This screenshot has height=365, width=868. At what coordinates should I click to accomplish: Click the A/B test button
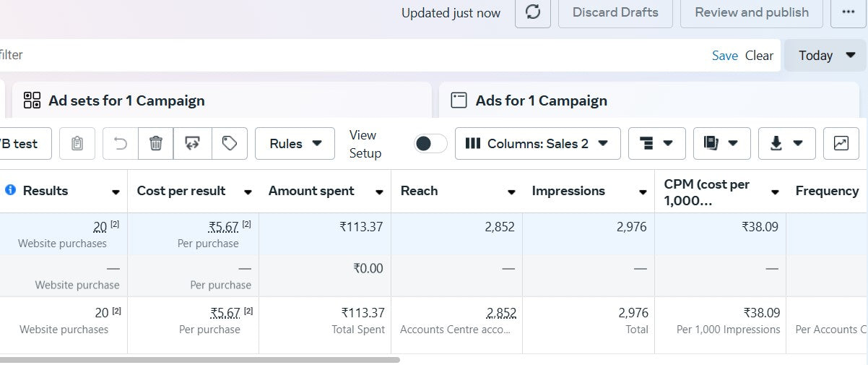coord(25,144)
